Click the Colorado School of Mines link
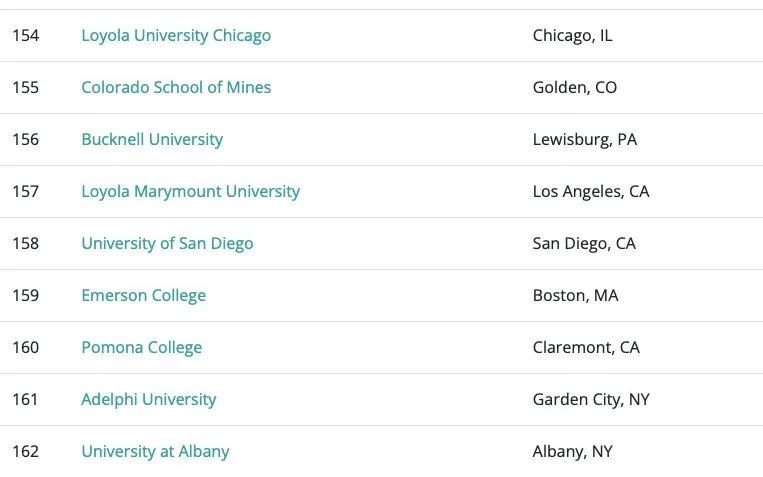763x477 pixels. pos(176,88)
